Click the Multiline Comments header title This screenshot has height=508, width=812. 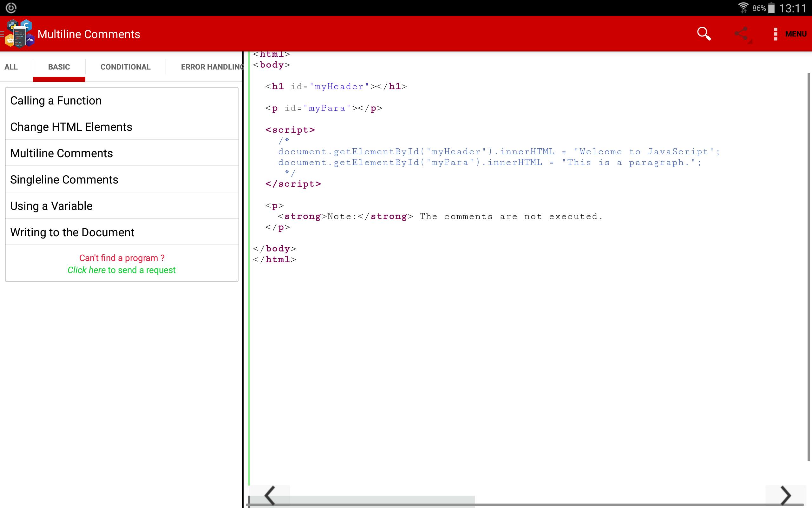click(88, 34)
